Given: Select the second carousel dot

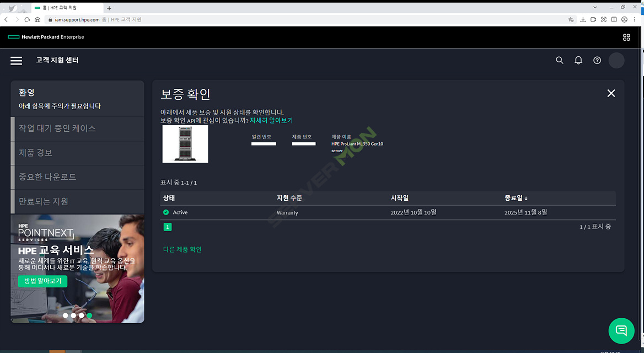Looking at the screenshot, I should coord(73,315).
